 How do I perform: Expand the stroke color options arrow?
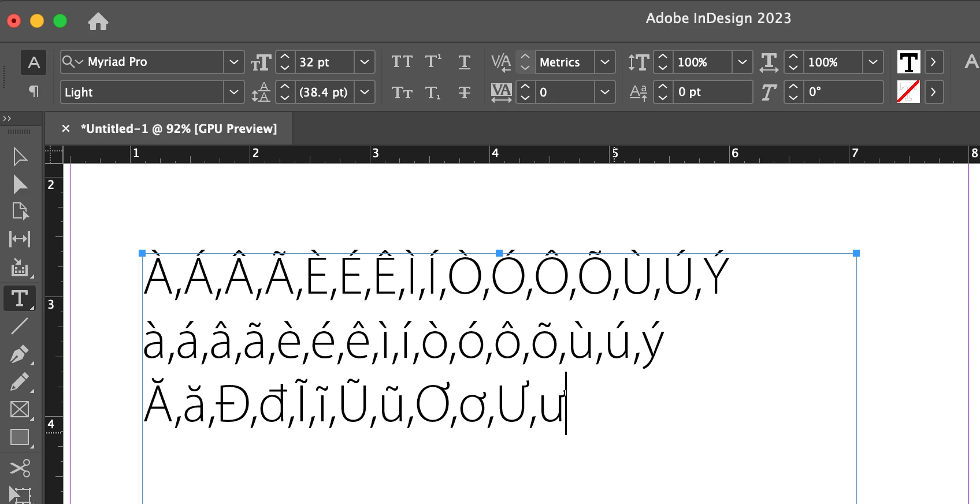coord(933,92)
